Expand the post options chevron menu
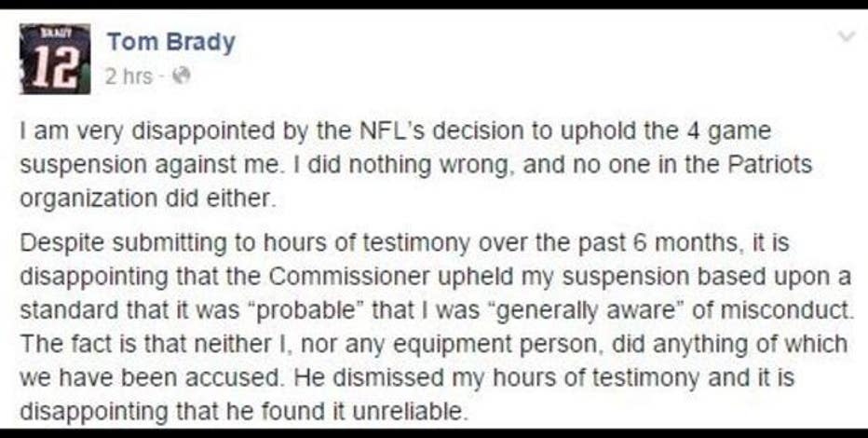868x438 pixels. [x=847, y=37]
